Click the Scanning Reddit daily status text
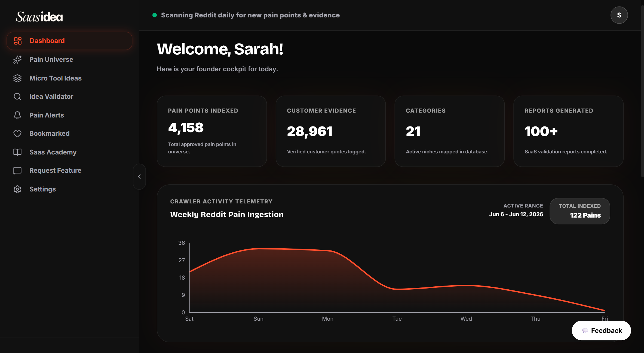Screen dimensions: 644x353 tap(250, 15)
